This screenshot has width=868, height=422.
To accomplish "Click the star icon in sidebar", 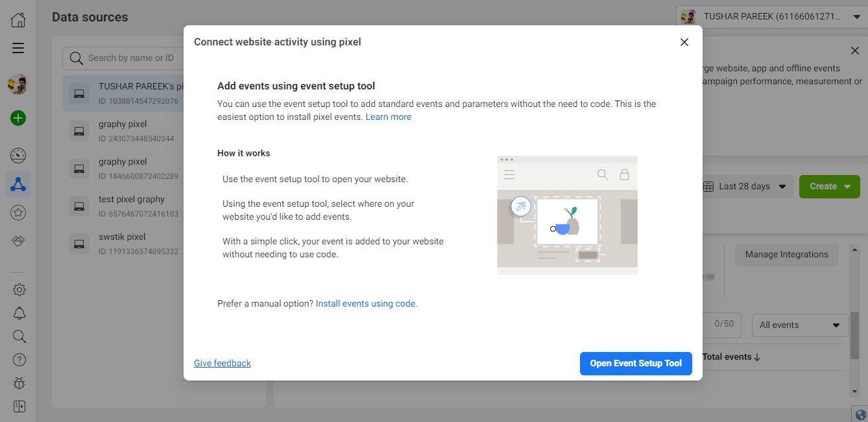I will click(18, 212).
